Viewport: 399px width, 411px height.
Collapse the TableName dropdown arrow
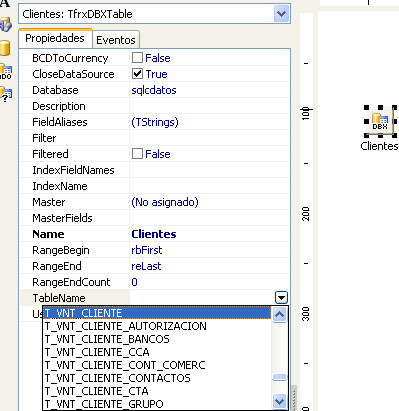coord(281,297)
